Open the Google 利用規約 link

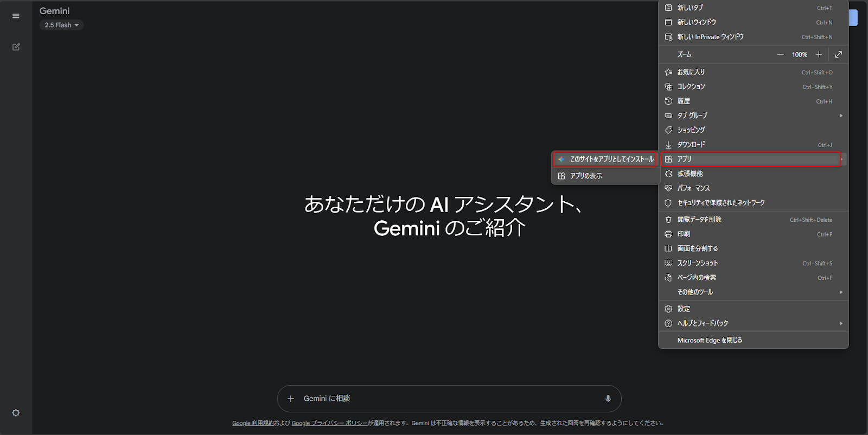coord(253,423)
